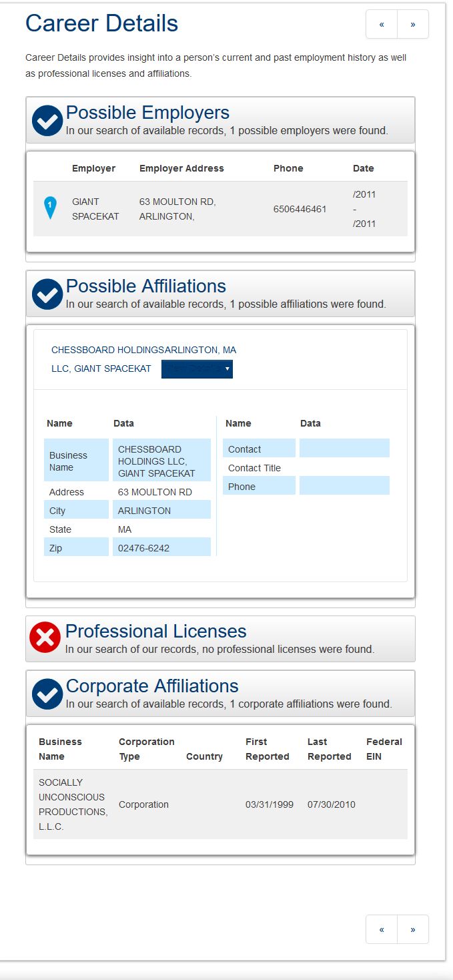Click the red X icon beside Professional Licenses
453x980 pixels.
click(x=45, y=638)
